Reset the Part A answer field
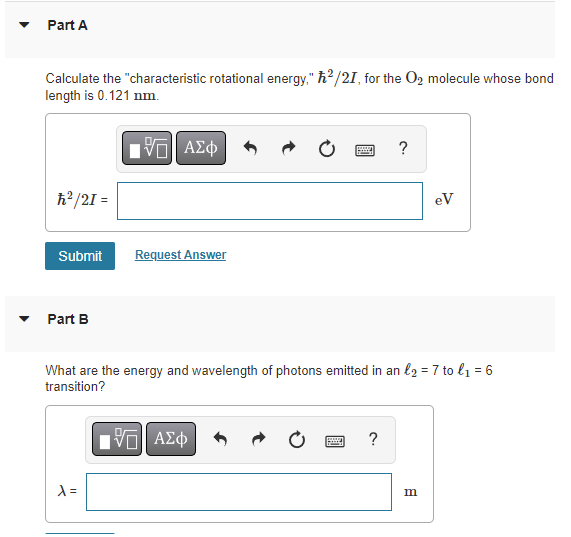 tap(327, 149)
